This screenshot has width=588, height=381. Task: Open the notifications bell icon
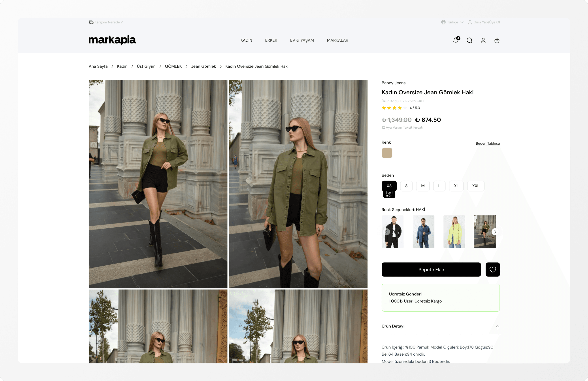[x=456, y=40]
